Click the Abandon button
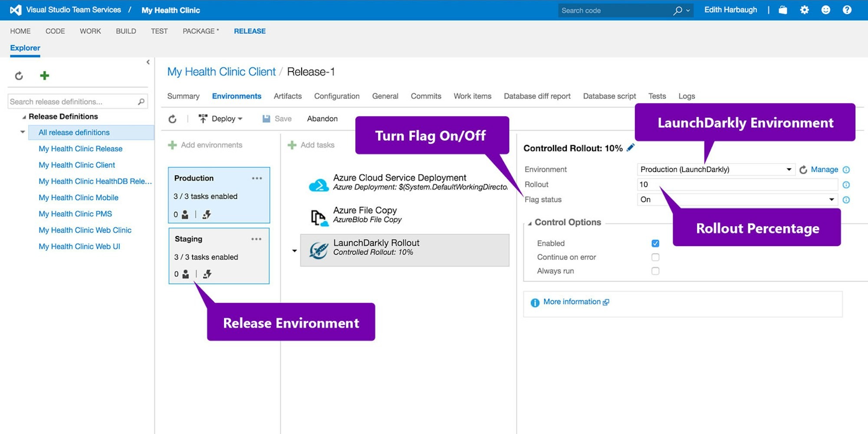The height and width of the screenshot is (434, 868). click(322, 118)
